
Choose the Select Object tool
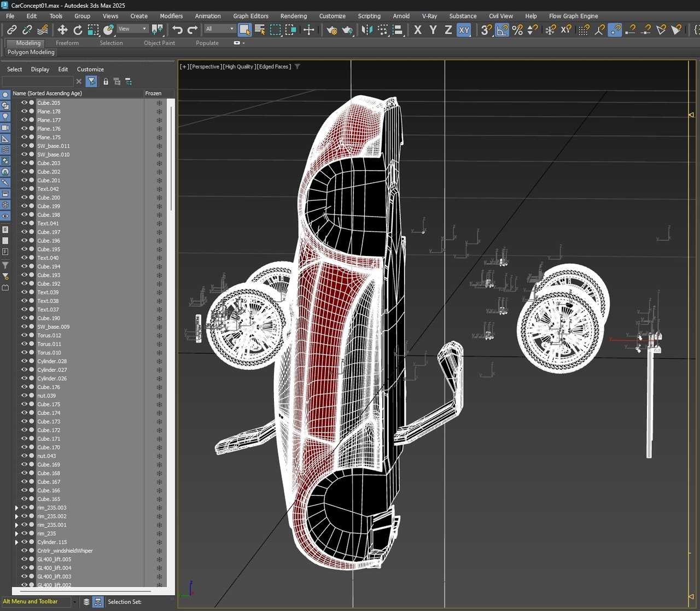point(244,30)
